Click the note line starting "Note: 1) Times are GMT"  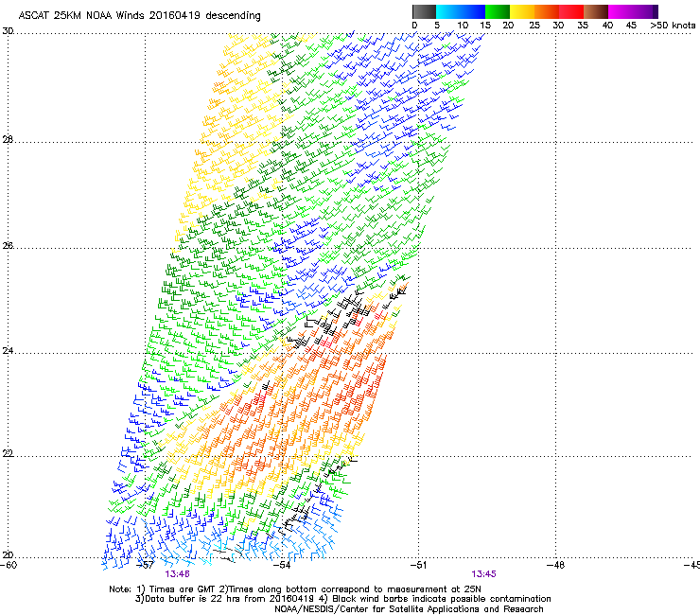[295, 589]
